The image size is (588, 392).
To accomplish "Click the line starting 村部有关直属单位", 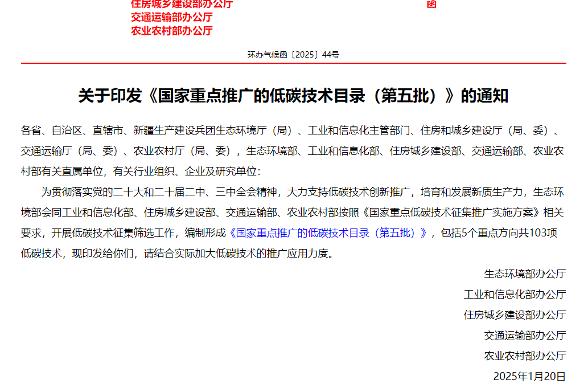I will tap(141, 171).
